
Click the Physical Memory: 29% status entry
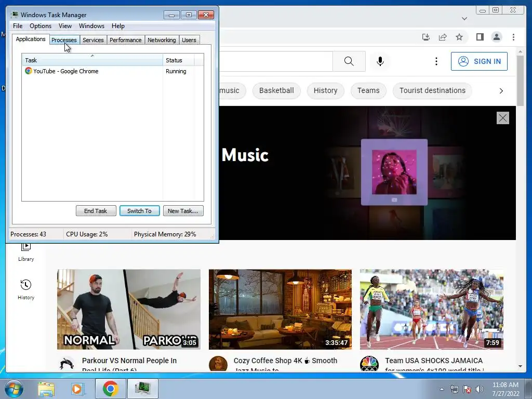165,234
